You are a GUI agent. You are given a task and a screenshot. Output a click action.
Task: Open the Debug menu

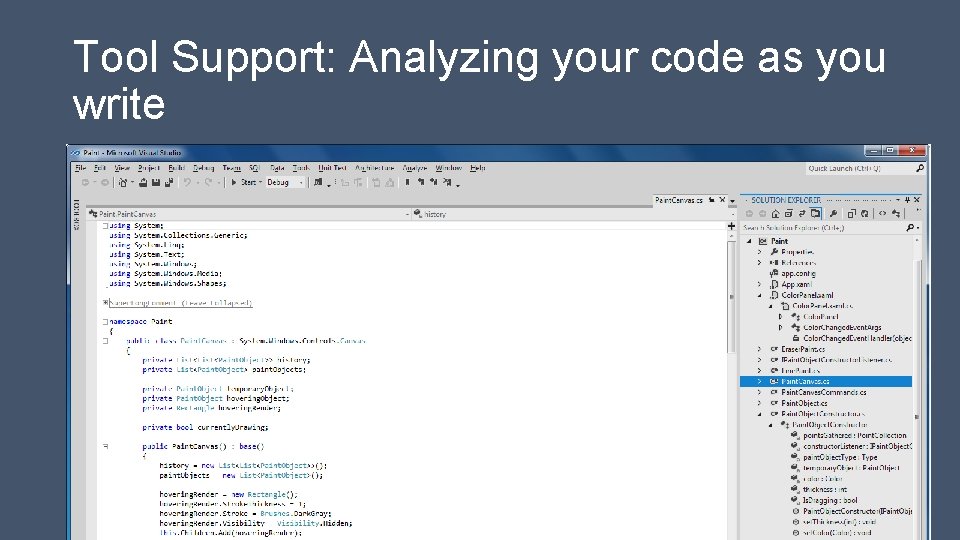coord(203,168)
